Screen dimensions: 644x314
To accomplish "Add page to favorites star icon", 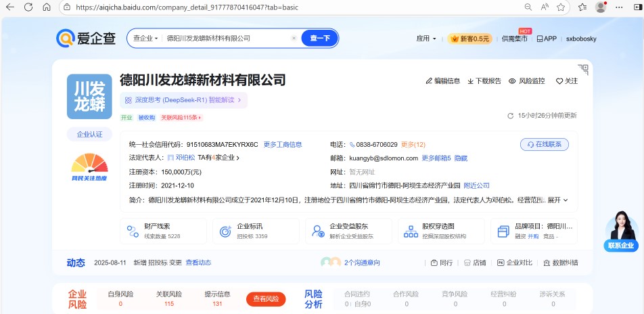I will point(561,7).
